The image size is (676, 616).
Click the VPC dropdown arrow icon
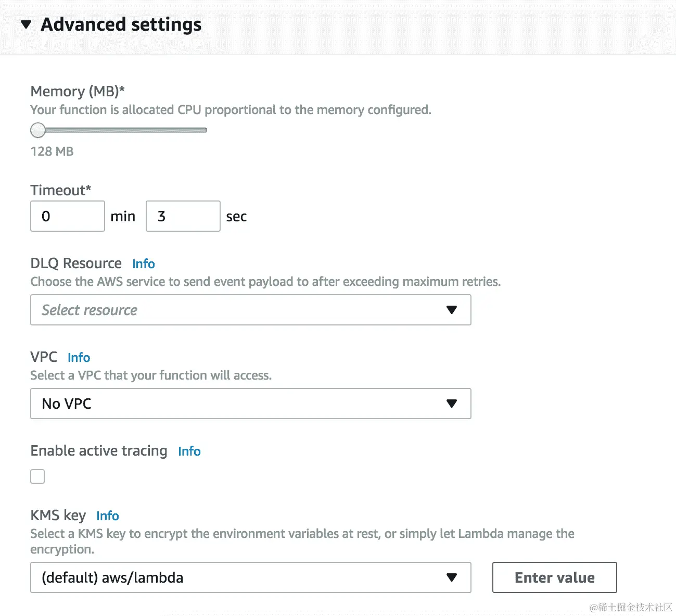tap(452, 404)
